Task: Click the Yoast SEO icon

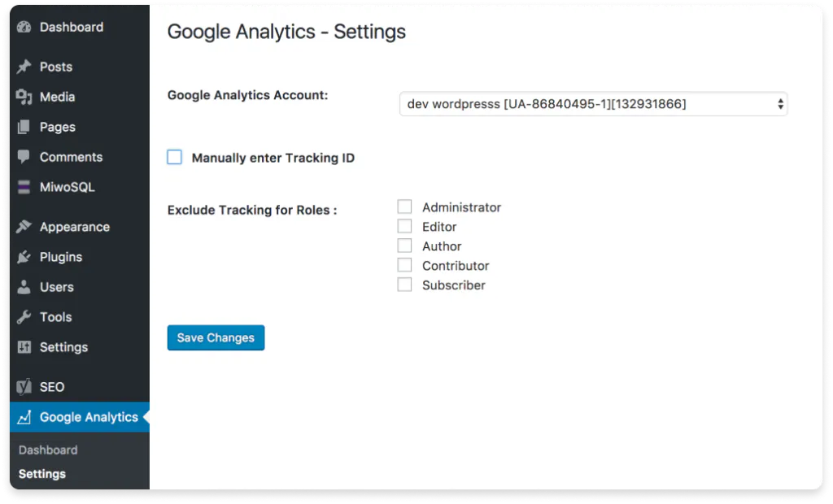Action: pos(24,387)
